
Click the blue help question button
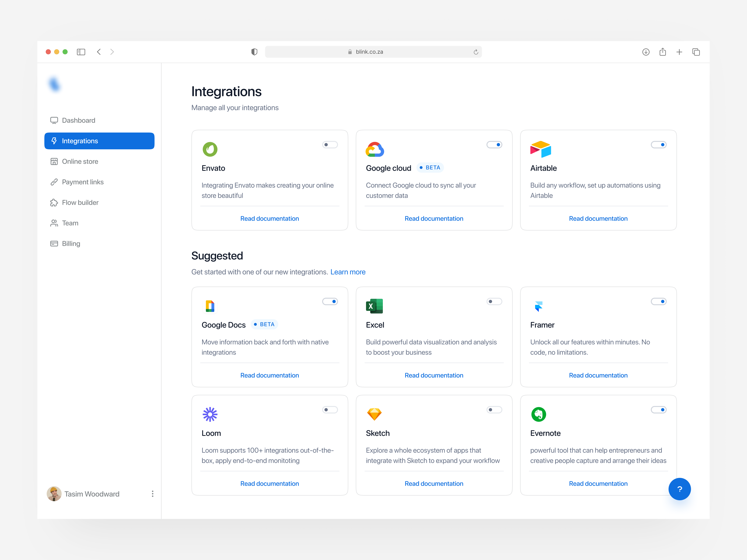(x=680, y=489)
